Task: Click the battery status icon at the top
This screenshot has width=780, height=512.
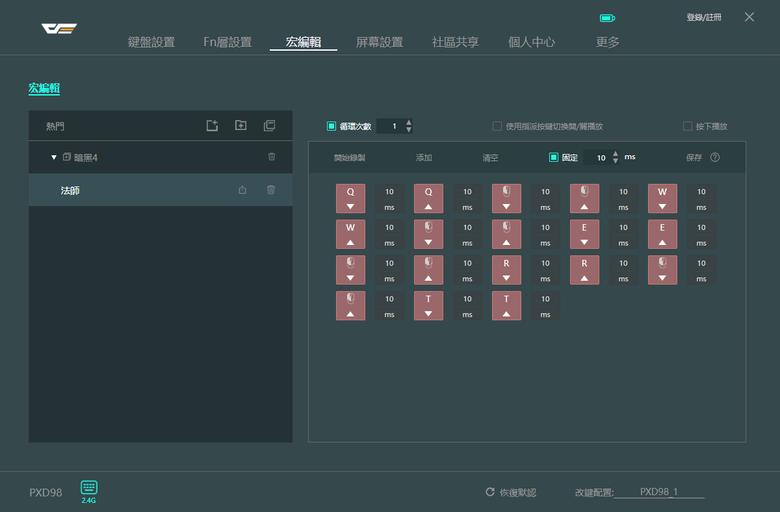Action: tap(607, 18)
